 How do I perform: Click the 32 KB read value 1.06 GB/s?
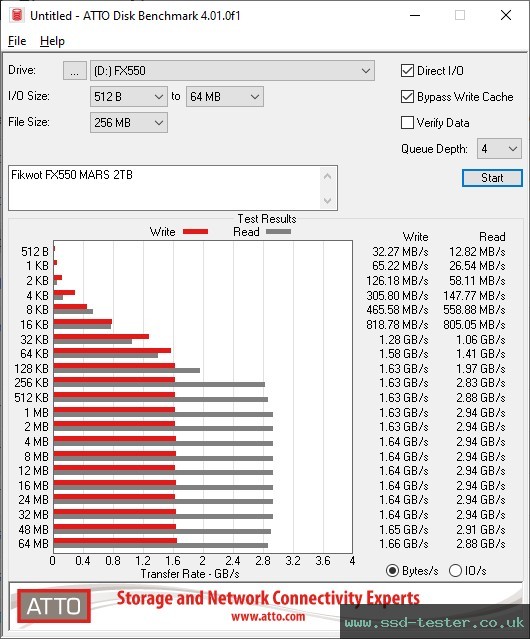pos(481,339)
